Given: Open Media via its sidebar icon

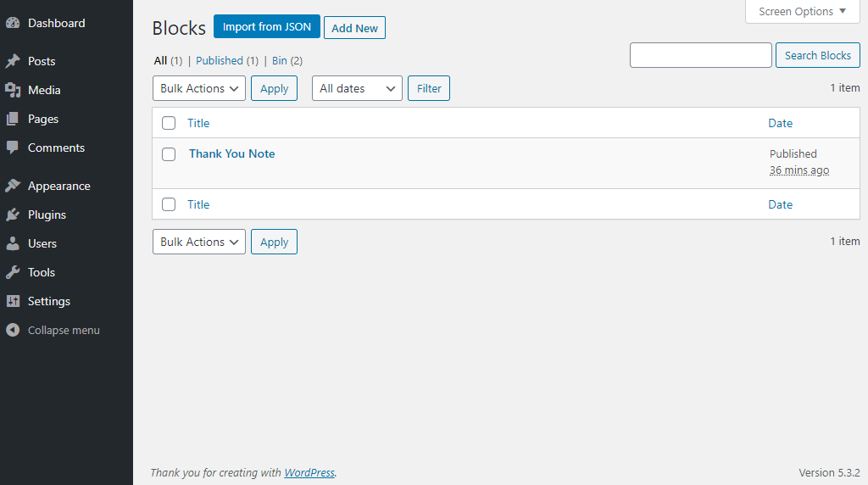Looking at the screenshot, I should tap(13, 90).
